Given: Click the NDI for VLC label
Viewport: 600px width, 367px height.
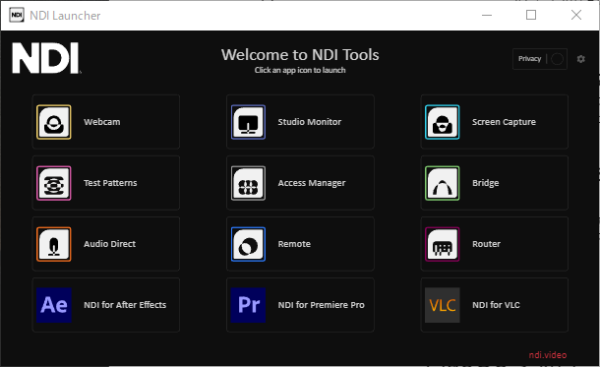Looking at the screenshot, I should (496, 305).
